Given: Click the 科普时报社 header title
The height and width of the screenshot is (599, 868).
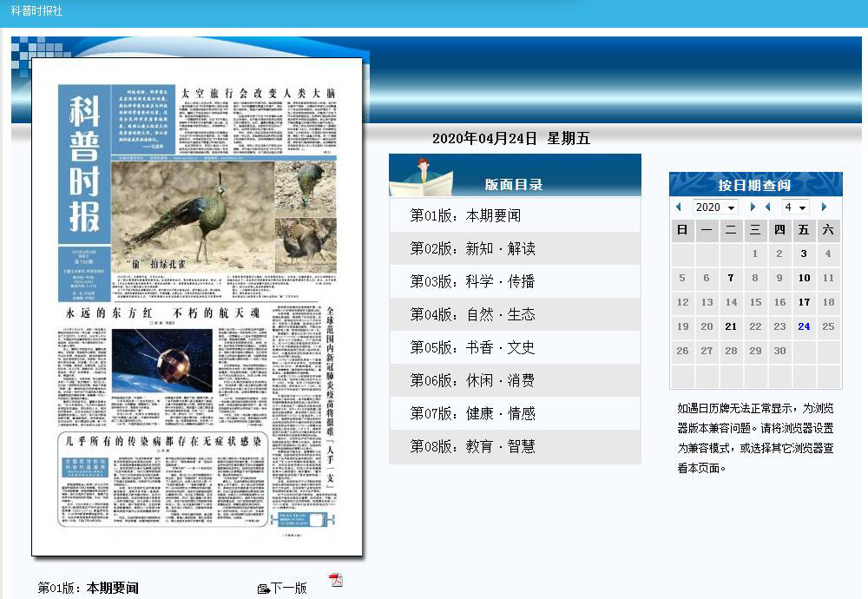Looking at the screenshot, I should click(36, 10).
